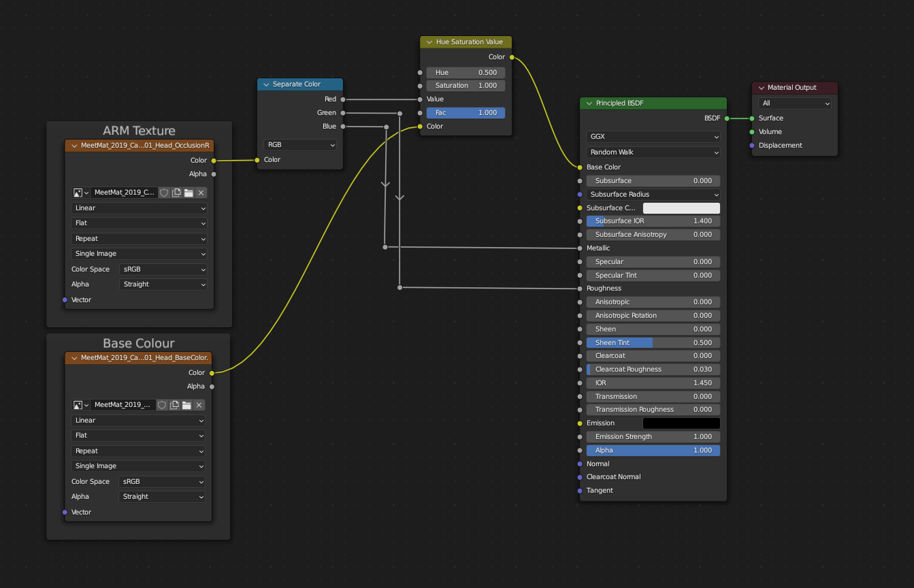Collapse the Hue Saturation Value node
The height and width of the screenshot is (588, 914).
tap(429, 42)
